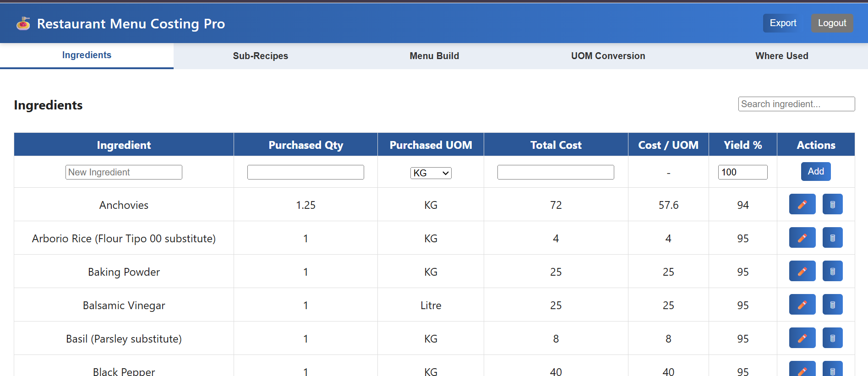868x376 pixels.
Task: Delete the Black Pepper ingredient
Action: pyautogui.click(x=832, y=369)
